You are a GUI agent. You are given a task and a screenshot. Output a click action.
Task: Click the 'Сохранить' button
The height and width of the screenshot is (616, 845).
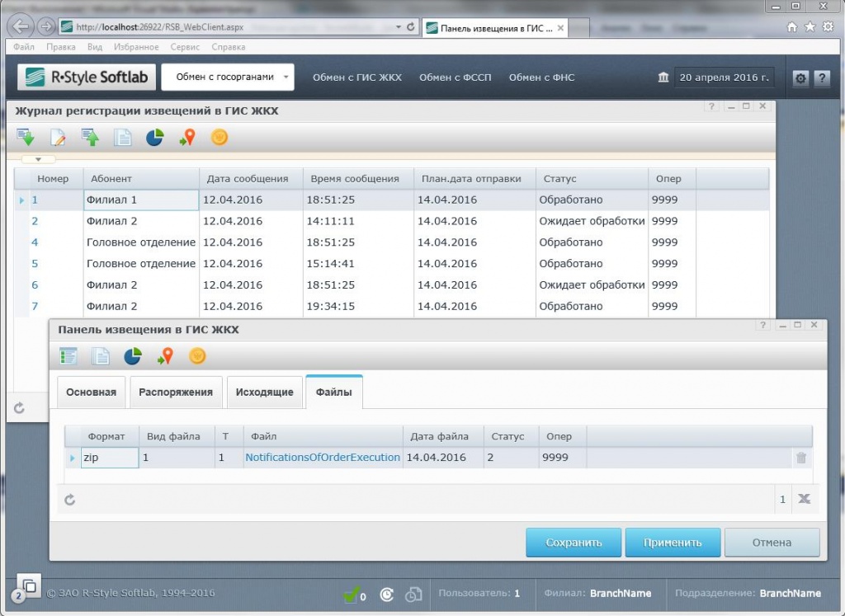pyautogui.click(x=573, y=543)
